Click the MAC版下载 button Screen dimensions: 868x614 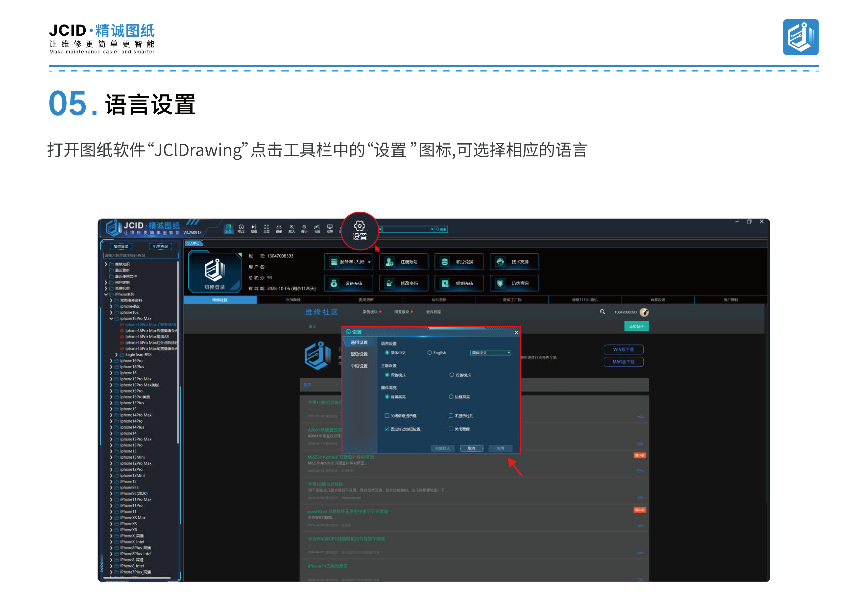[x=623, y=362]
